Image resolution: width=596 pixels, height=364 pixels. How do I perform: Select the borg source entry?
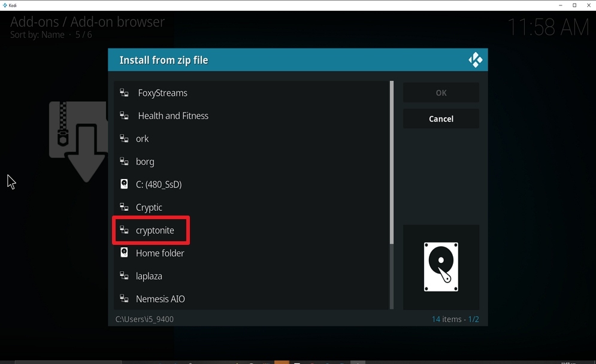tap(252, 162)
